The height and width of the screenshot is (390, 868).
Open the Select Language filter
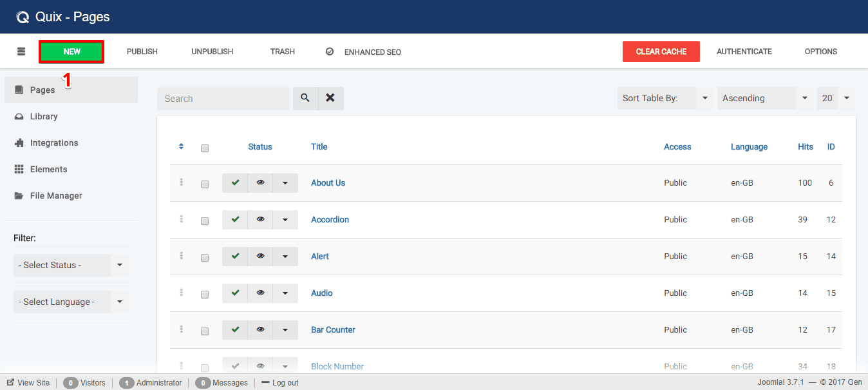pyautogui.click(x=71, y=302)
